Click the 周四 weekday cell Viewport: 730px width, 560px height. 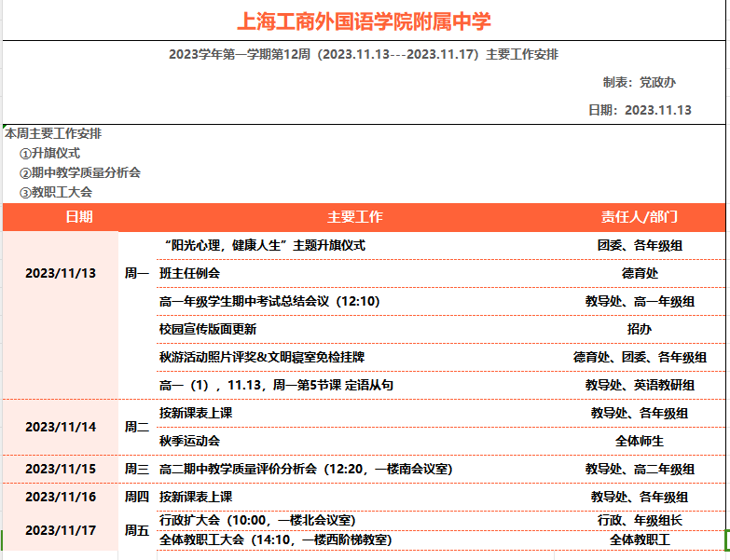137,497
